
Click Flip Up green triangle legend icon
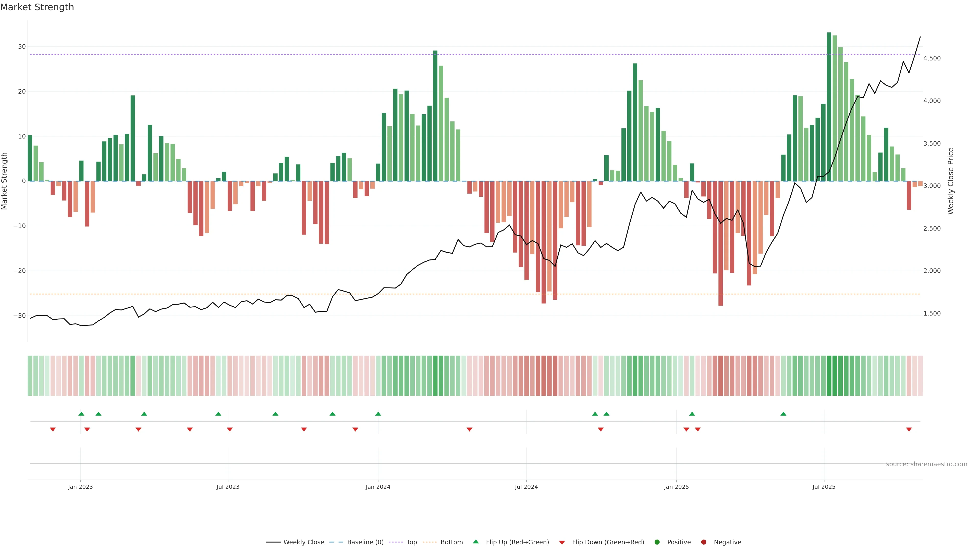coord(475,542)
